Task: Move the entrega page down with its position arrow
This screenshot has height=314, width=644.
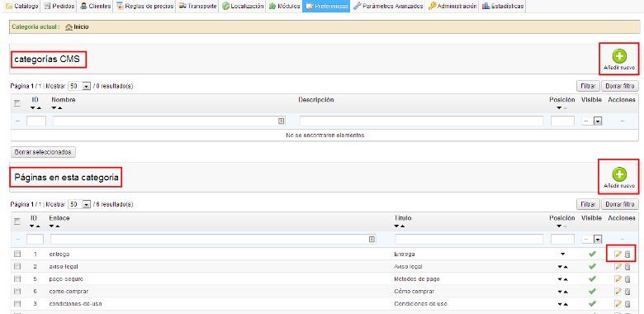Action: click(562, 254)
